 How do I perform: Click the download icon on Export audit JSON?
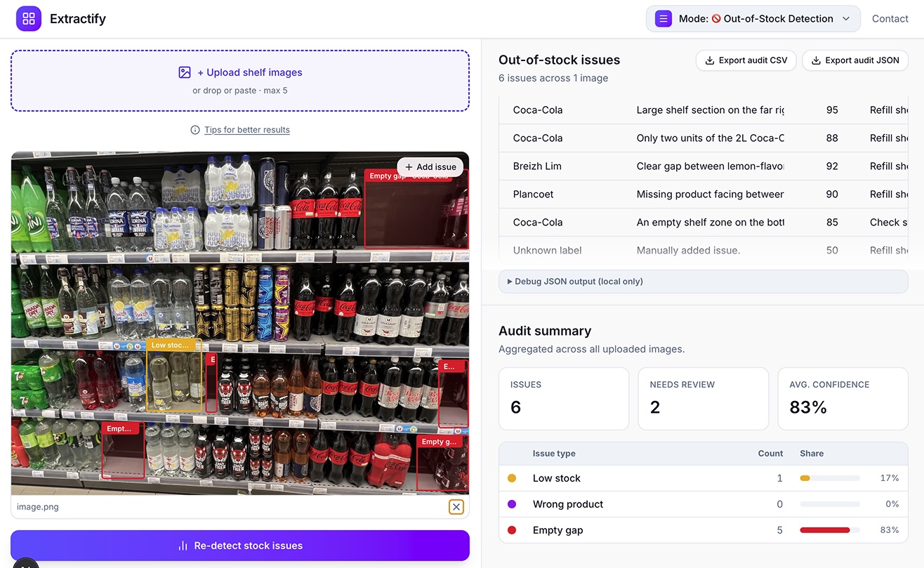pos(816,60)
